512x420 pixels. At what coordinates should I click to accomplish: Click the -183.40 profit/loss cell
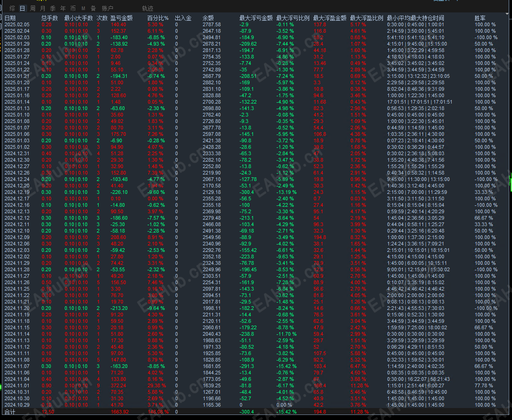119,37
